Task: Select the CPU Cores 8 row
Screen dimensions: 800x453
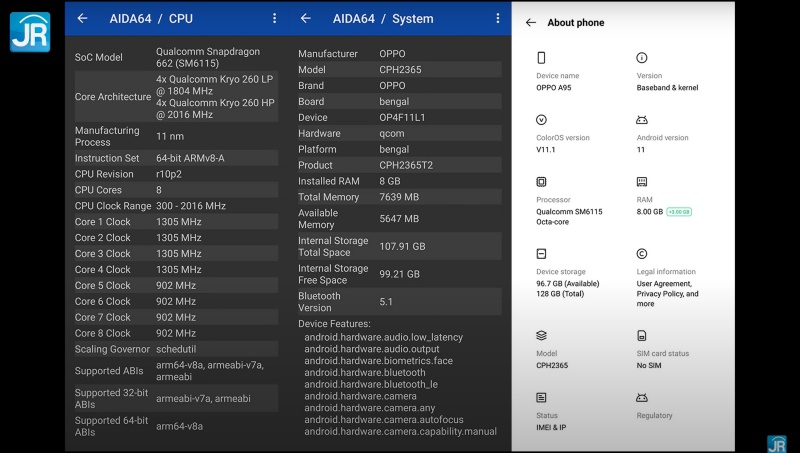Action: click(x=176, y=190)
